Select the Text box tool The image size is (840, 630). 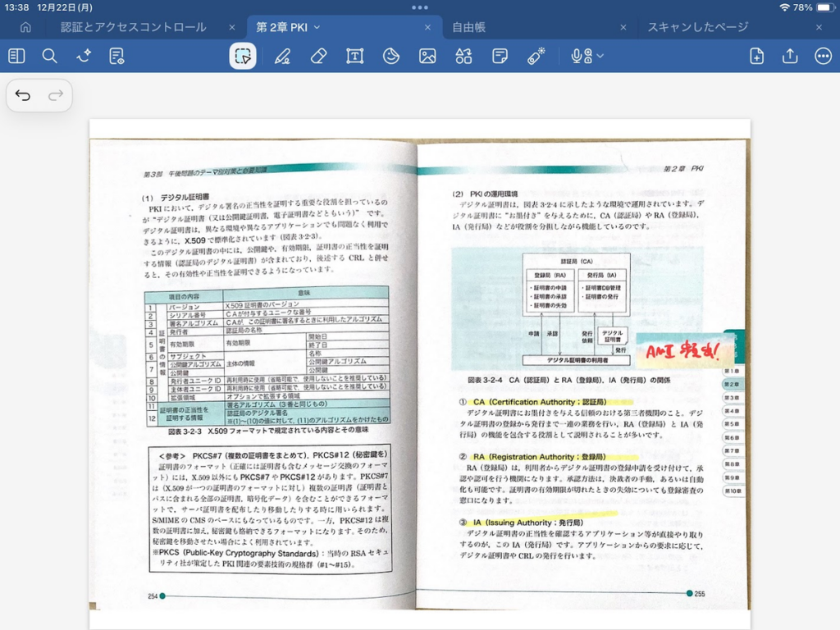click(354, 56)
